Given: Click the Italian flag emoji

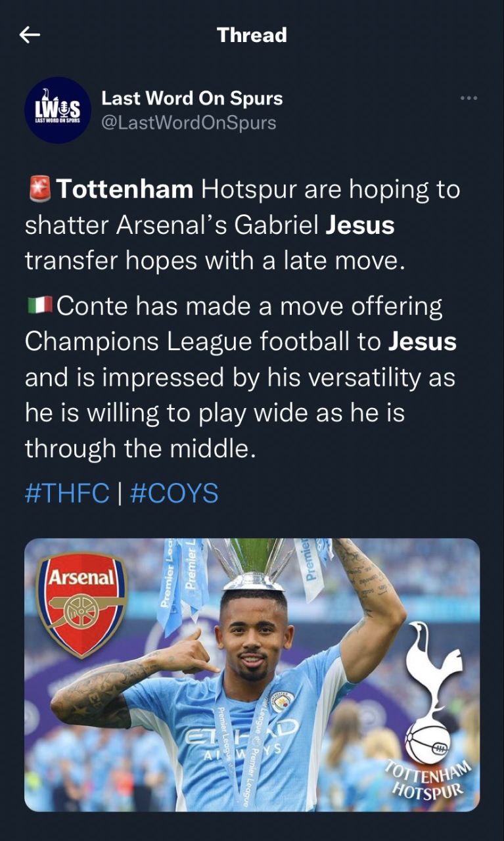Looking at the screenshot, I should (39, 306).
